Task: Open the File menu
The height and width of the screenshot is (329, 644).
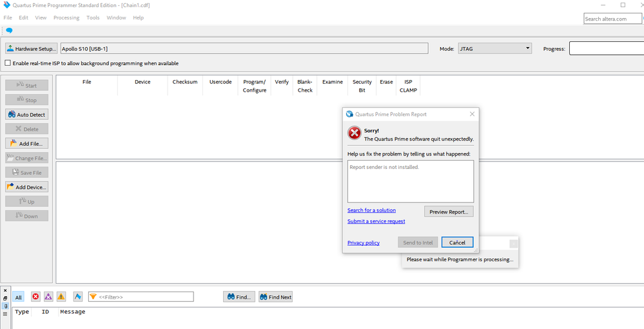Action: [8, 17]
